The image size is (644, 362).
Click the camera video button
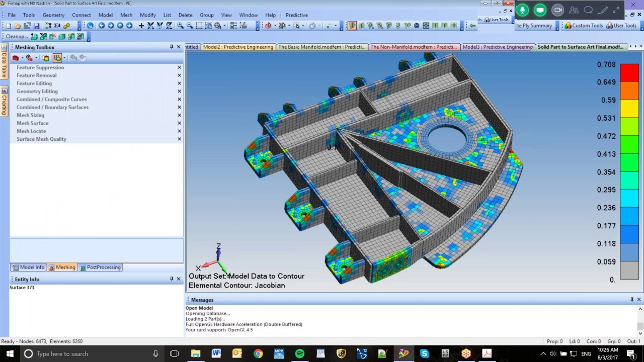(557, 10)
